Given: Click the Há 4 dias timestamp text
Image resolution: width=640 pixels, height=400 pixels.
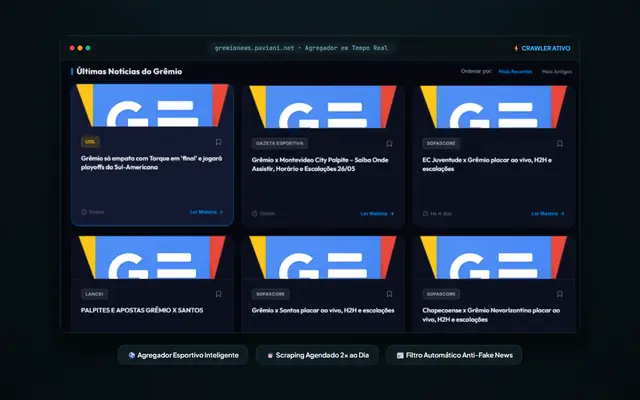Looking at the screenshot, I should (441, 213).
